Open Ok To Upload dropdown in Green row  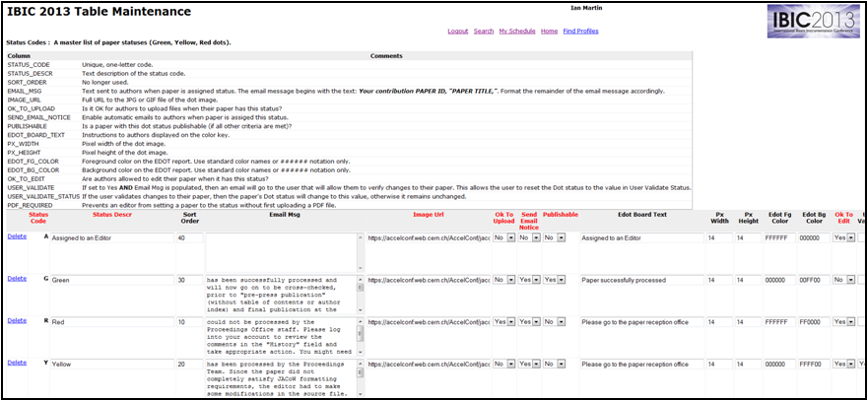[x=503, y=280]
